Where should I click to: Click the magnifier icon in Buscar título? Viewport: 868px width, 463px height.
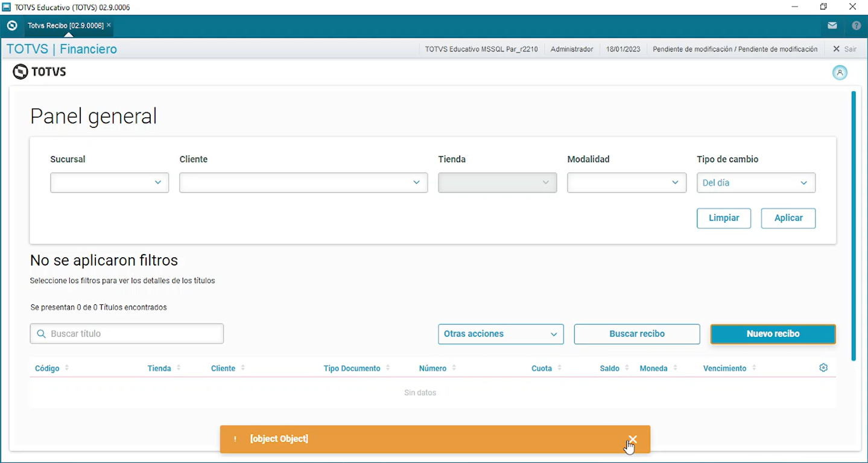[41, 334]
